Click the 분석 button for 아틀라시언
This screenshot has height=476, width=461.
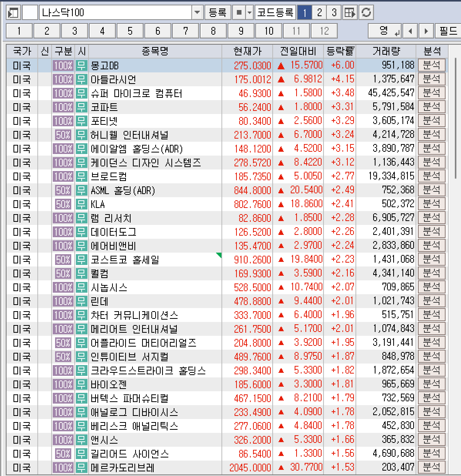click(431, 79)
